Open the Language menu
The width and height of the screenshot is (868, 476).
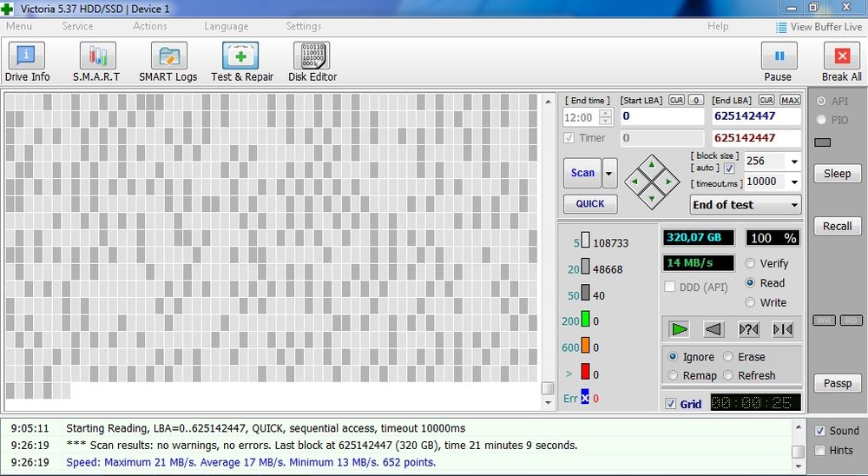coord(226,26)
